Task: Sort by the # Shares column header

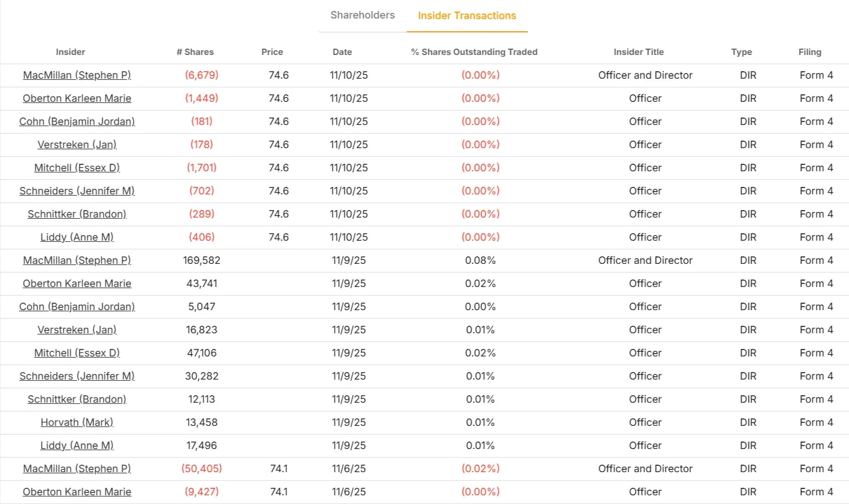Action: click(195, 52)
